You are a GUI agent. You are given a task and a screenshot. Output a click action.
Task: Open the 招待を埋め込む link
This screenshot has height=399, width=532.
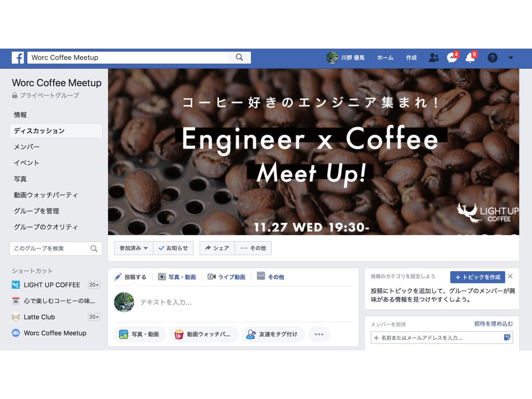pyautogui.click(x=494, y=324)
